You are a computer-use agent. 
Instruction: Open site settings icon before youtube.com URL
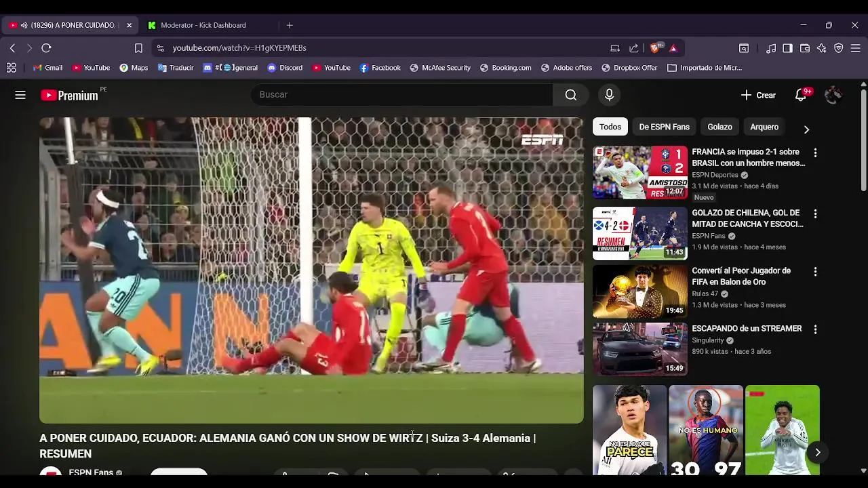click(160, 48)
